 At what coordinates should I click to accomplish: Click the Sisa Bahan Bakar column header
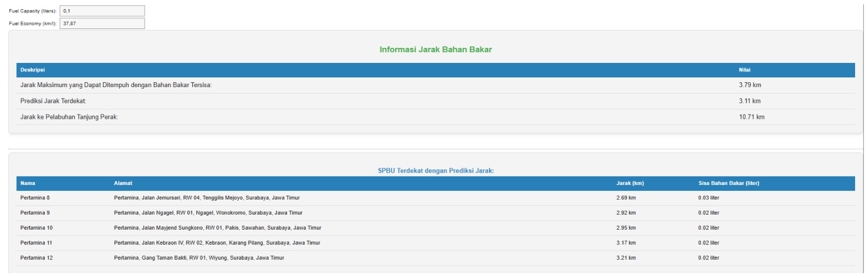click(728, 183)
